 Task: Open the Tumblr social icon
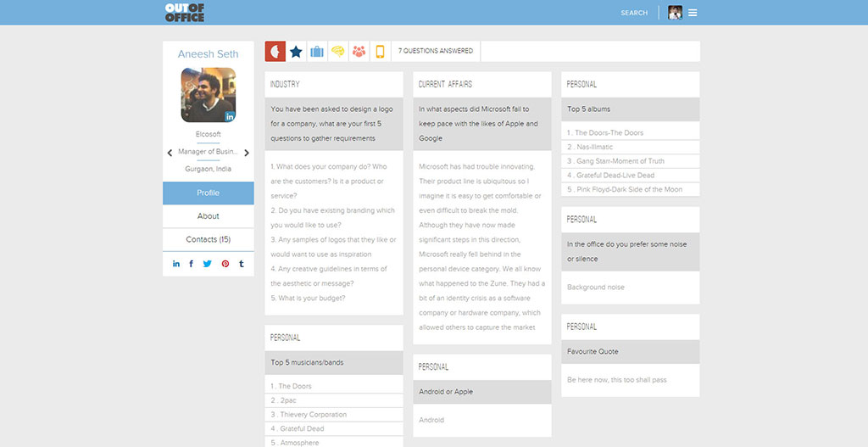coord(242,264)
